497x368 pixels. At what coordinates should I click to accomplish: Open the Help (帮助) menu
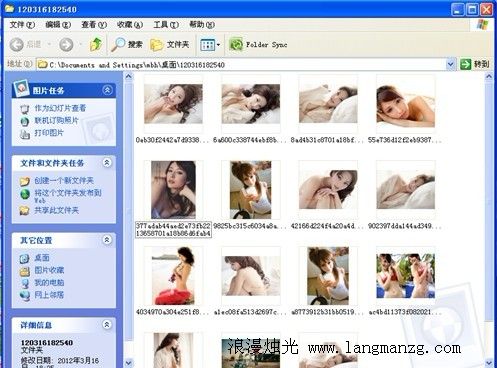pyautogui.click(x=202, y=25)
